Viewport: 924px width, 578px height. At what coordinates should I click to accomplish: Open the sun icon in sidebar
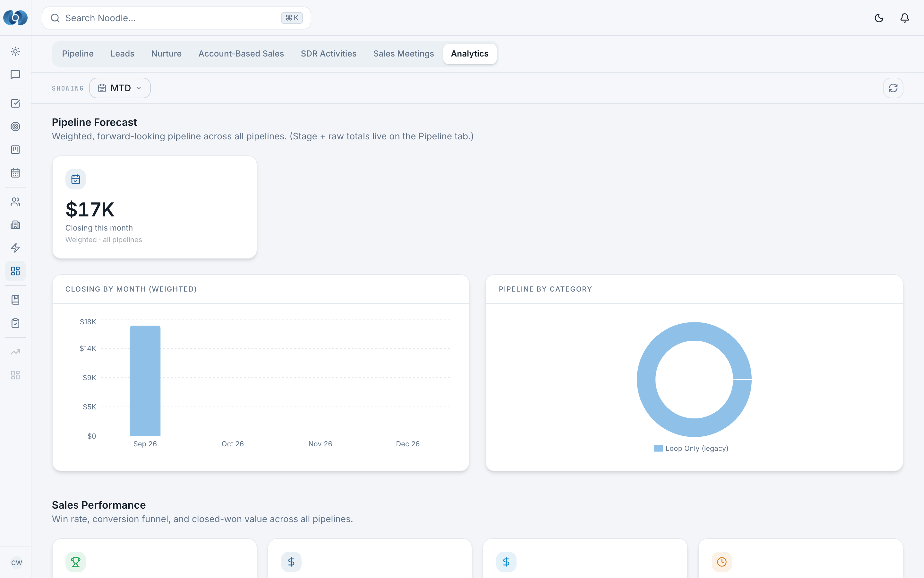[15, 52]
